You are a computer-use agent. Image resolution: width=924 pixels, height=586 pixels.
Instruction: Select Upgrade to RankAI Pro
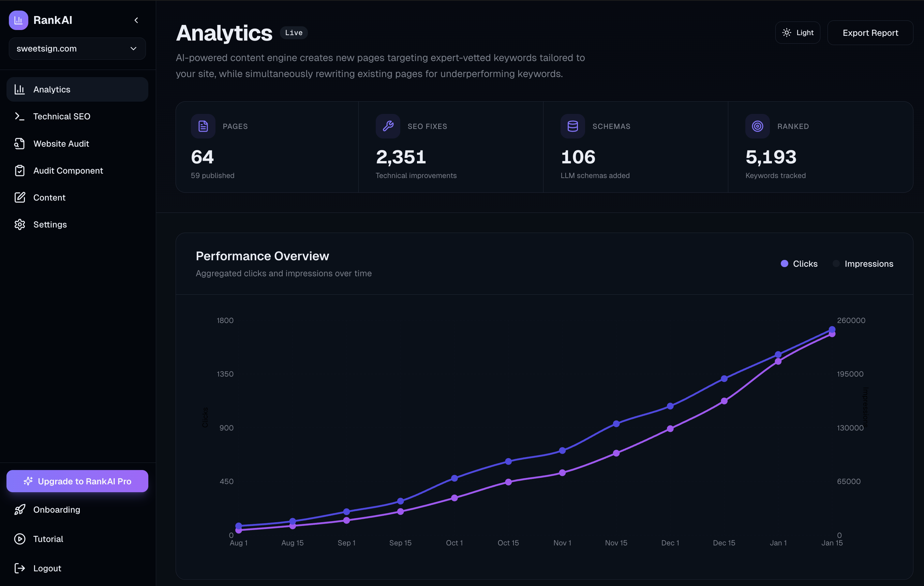[x=77, y=481]
